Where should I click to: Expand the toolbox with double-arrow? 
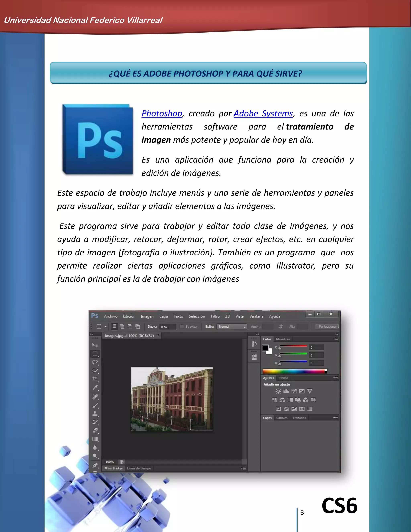(x=92, y=334)
